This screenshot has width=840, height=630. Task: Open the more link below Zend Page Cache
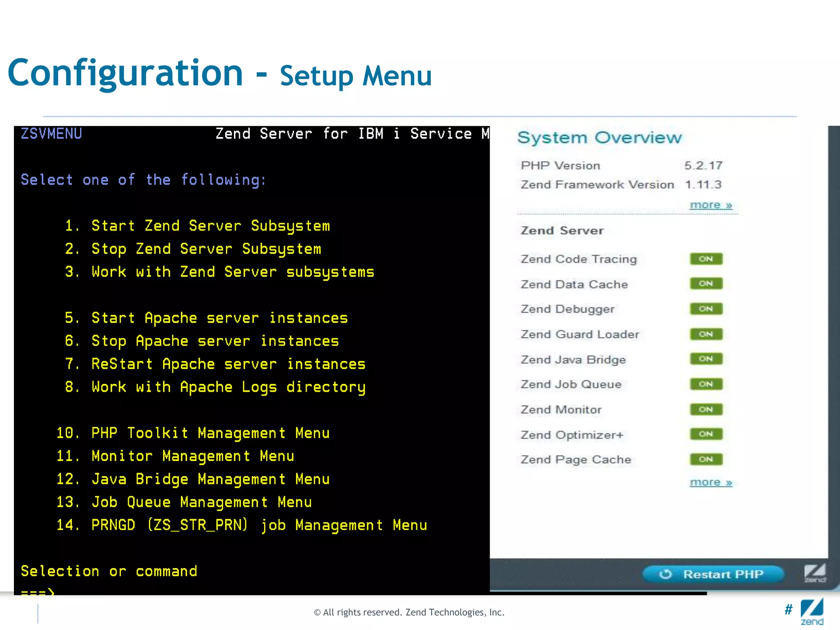pyautogui.click(x=711, y=482)
